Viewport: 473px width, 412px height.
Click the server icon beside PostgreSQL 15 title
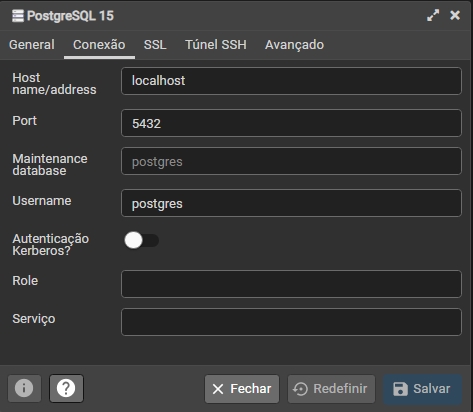[18, 16]
